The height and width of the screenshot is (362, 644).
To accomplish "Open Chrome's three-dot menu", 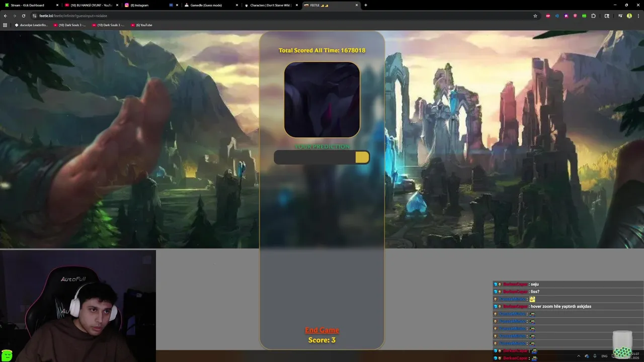I will point(638,16).
